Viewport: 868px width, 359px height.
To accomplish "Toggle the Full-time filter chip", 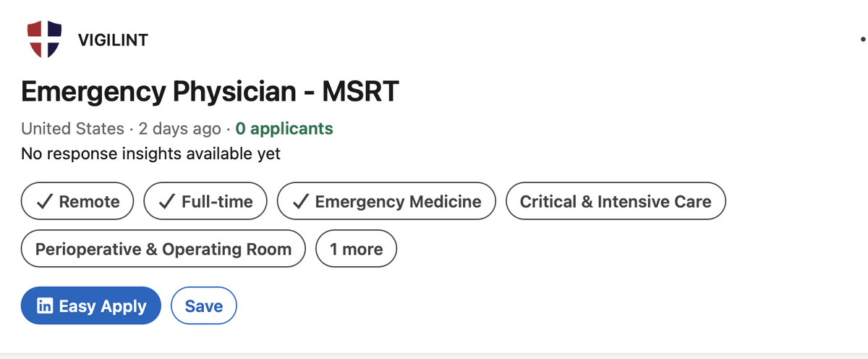I will [205, 201].
